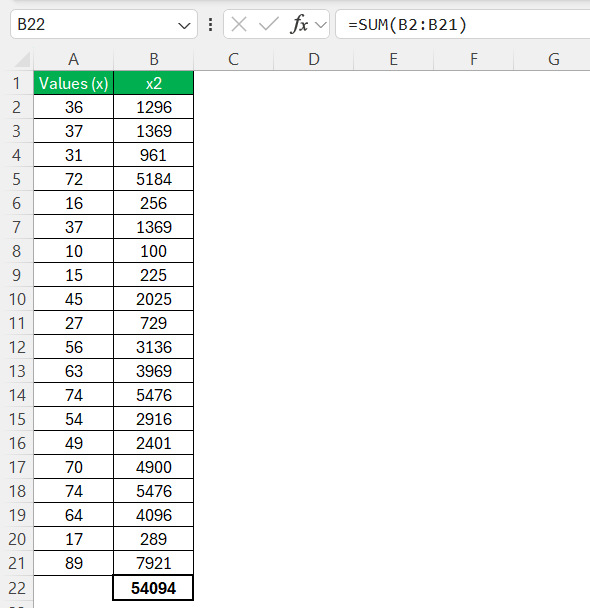Expand the Name Box dropdown arrow

coord(184,26)
